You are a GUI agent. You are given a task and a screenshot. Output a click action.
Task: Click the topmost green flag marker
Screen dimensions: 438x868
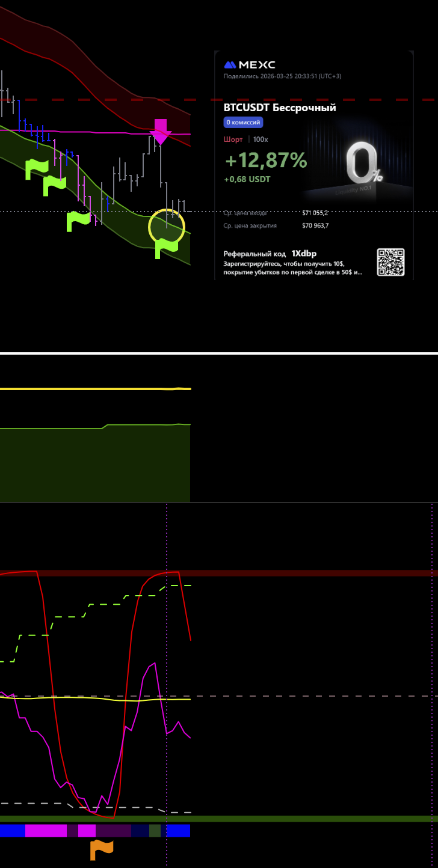point(37,169)
